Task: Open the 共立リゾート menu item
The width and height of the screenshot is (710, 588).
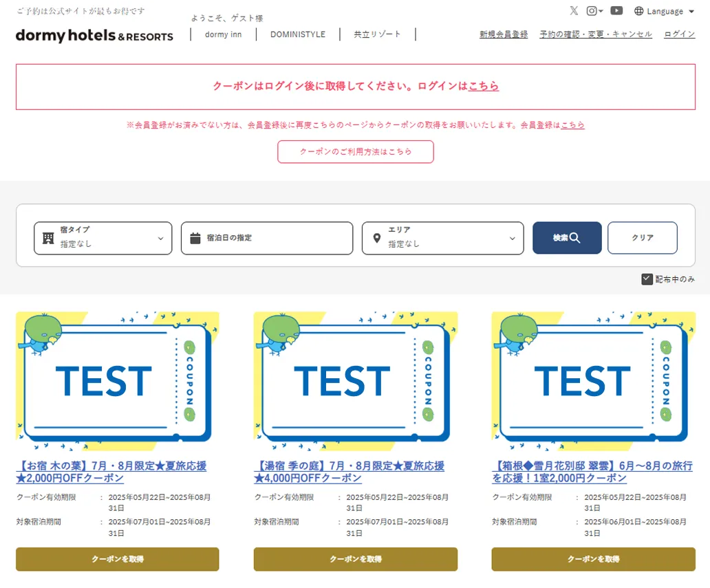Action: point(377,34)
